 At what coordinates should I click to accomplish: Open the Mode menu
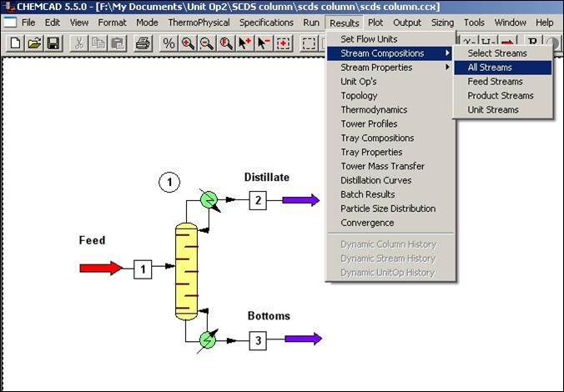click(x=147, y=23)
